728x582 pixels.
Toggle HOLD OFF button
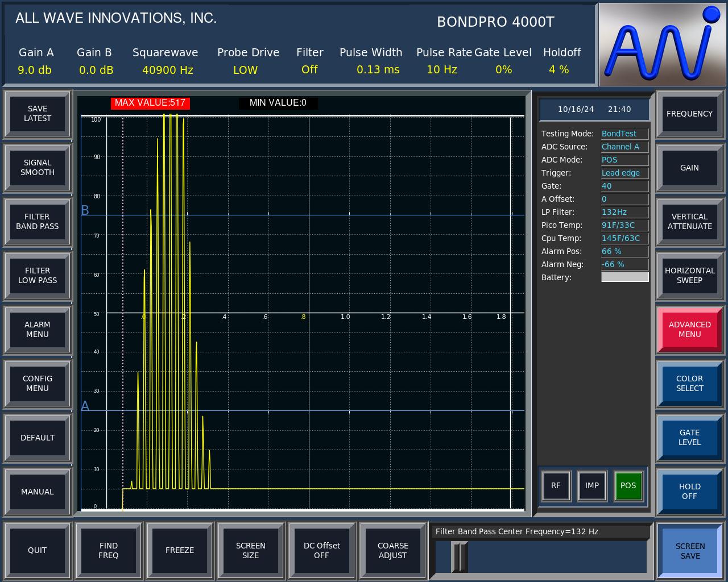pyautogui.click(x=690, y=492)
